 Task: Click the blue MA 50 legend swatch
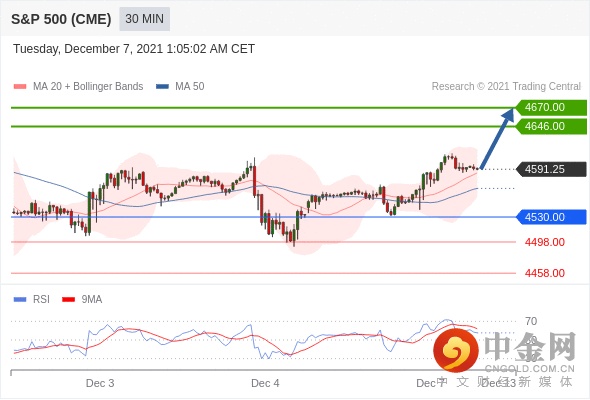(x=162, y=87)
